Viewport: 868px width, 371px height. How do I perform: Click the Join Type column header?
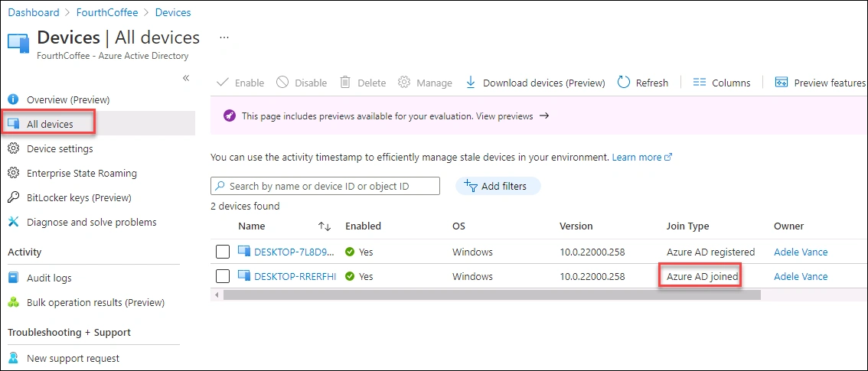pyautogui.click(x=688, y=226)
